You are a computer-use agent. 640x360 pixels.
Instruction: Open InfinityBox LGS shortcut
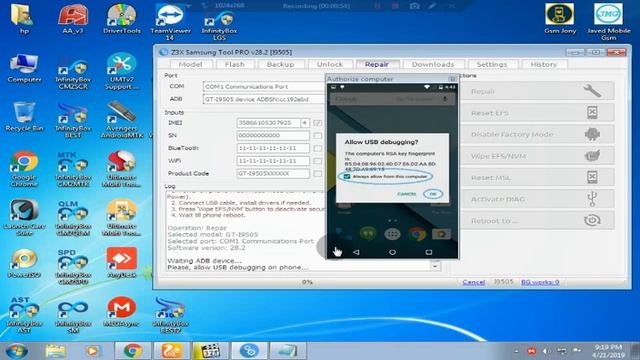[x=219, y=25]
